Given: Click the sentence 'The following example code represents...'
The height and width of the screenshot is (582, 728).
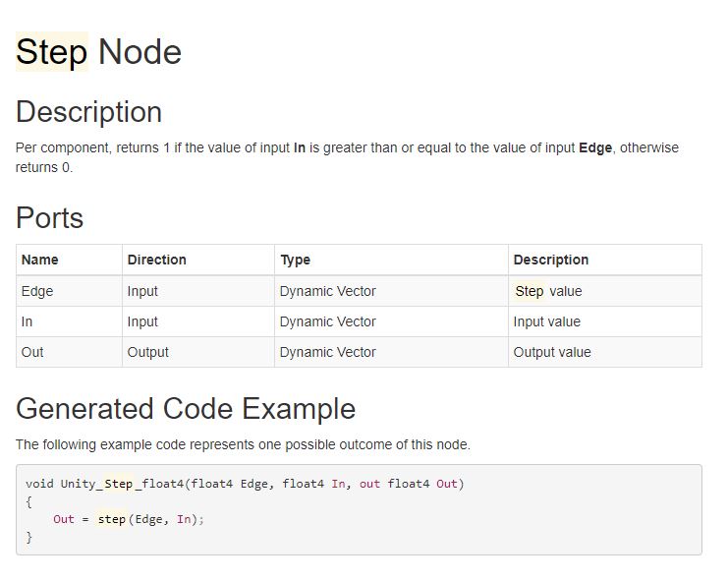Looking at the screenshot, I should tap(243, 444).
